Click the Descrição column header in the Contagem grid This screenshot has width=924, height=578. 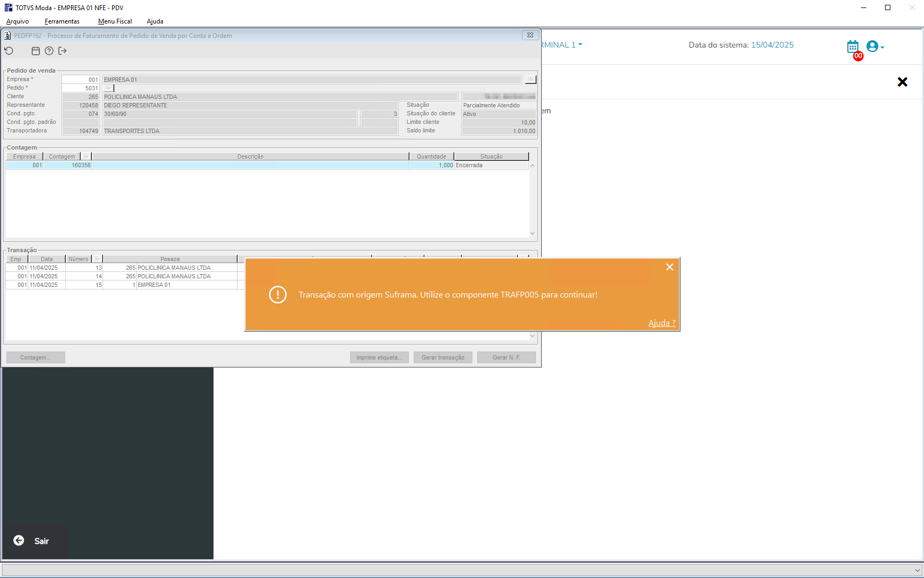pos(250,157)
